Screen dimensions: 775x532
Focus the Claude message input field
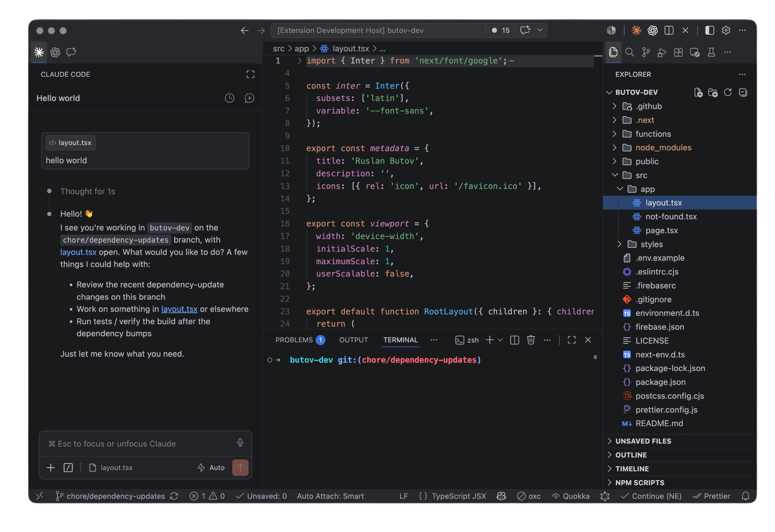click(x=140, y=444)
